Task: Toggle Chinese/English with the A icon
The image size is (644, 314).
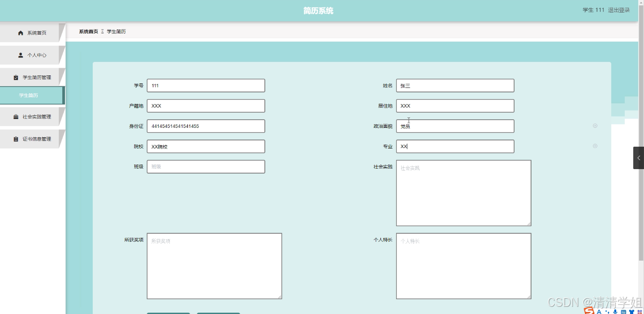Action: click(598, 311)
